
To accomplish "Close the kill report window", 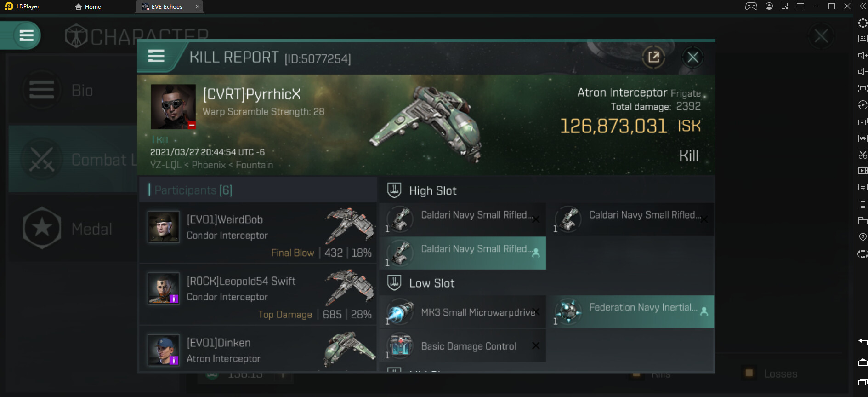I will [x=692, y=58].
